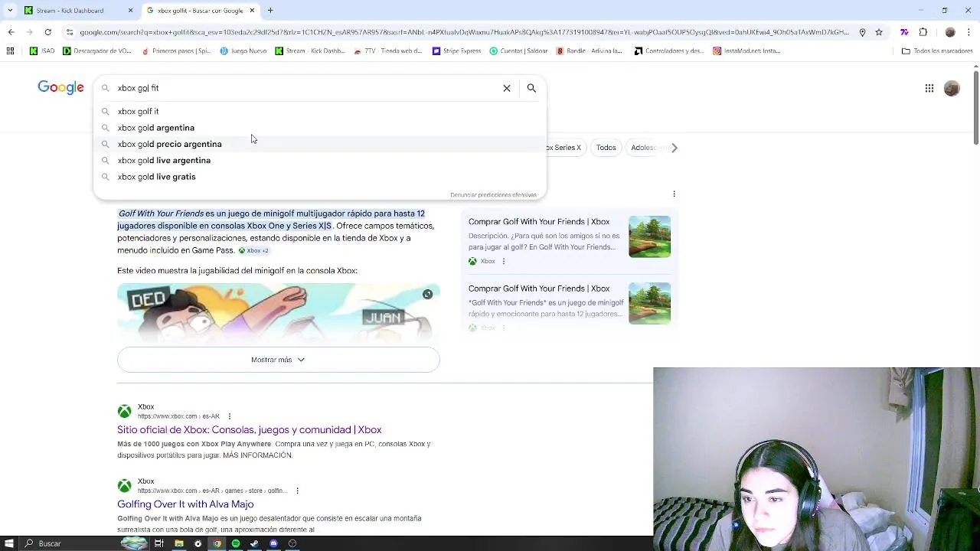Screen dimensions: 980x551
Task: Clear the search box with the X icon
Action: coord(507,88)
